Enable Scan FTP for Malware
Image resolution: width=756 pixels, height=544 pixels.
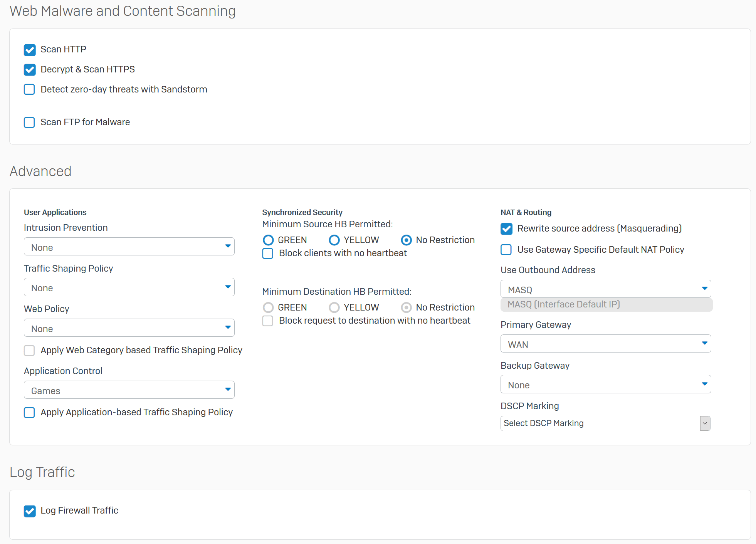coord(29,123)
